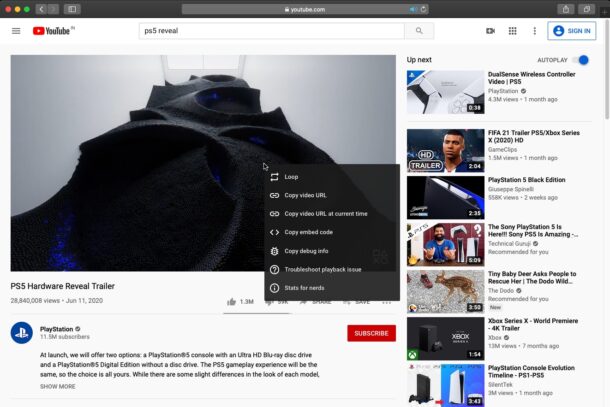Image resolution: width=610 pixels, height=407 pixels.
Task: Open the create video camera icon
Action: (491, 31)
